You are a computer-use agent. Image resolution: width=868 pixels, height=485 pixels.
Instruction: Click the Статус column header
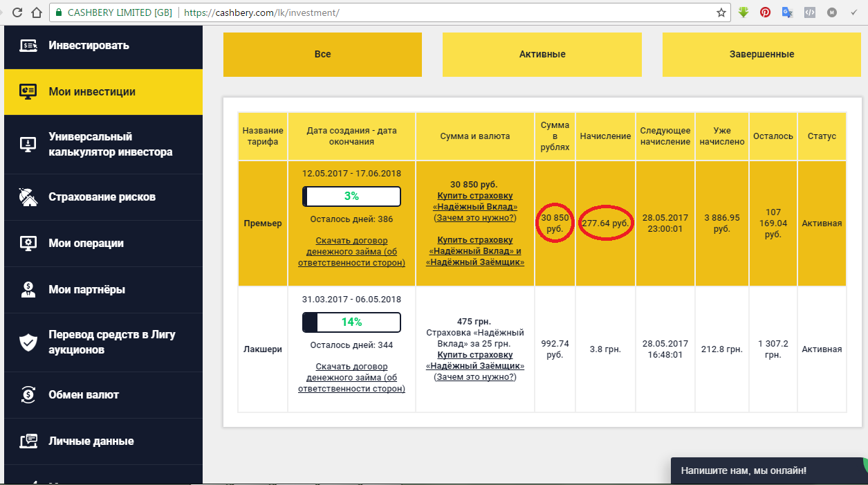[x=822, y=136]
